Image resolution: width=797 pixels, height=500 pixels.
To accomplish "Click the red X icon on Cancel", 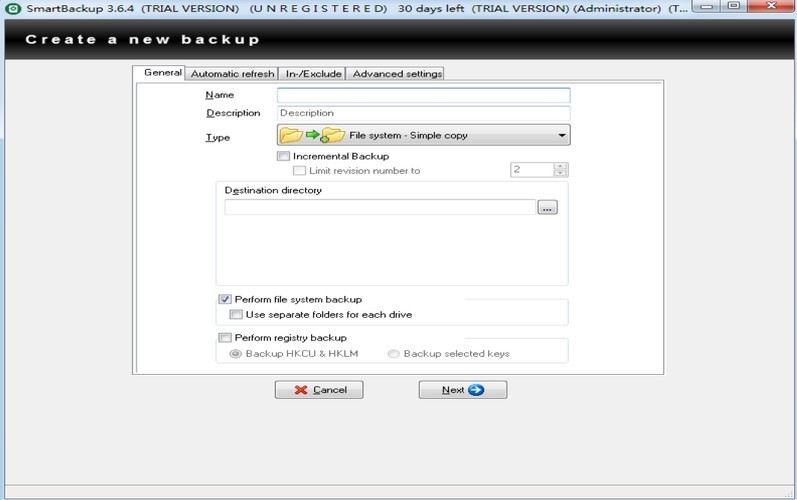I will coord(301,390).
